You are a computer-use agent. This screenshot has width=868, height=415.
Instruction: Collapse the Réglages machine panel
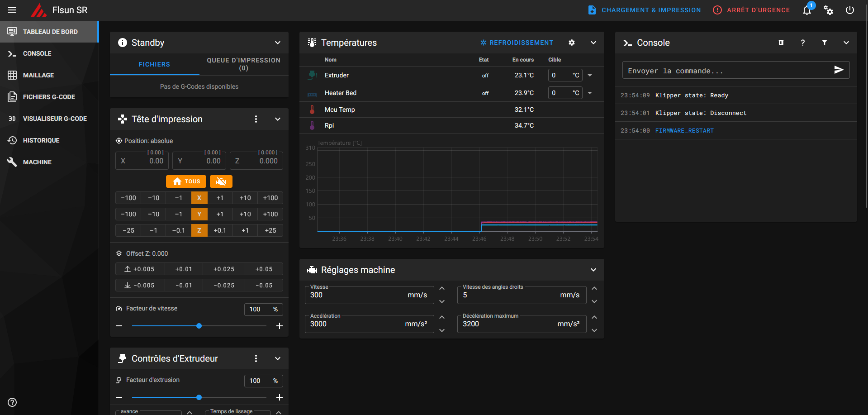tap(593, 270)
